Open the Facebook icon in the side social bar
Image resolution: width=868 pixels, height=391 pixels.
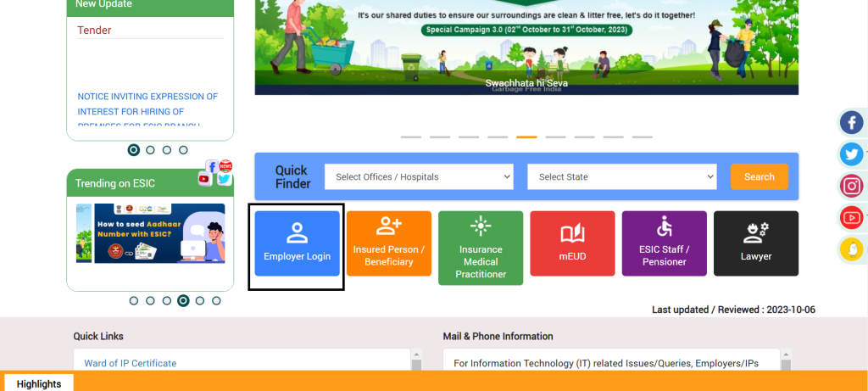(851, 122)
